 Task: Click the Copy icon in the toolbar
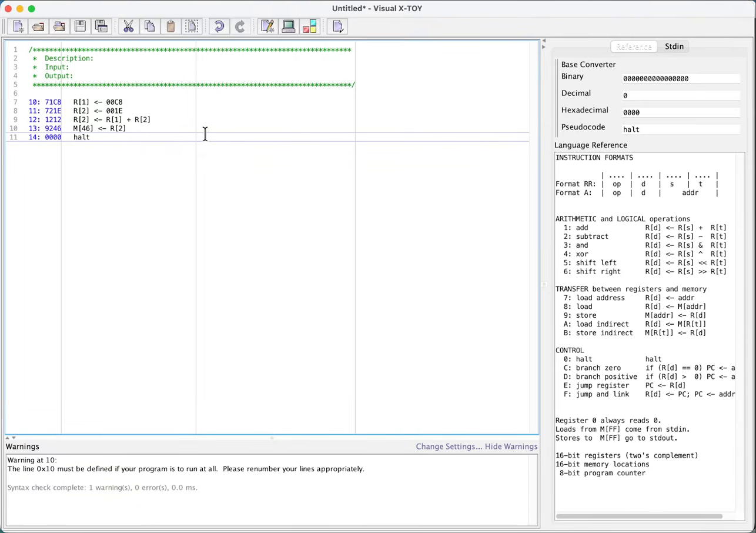click(150, 26)
